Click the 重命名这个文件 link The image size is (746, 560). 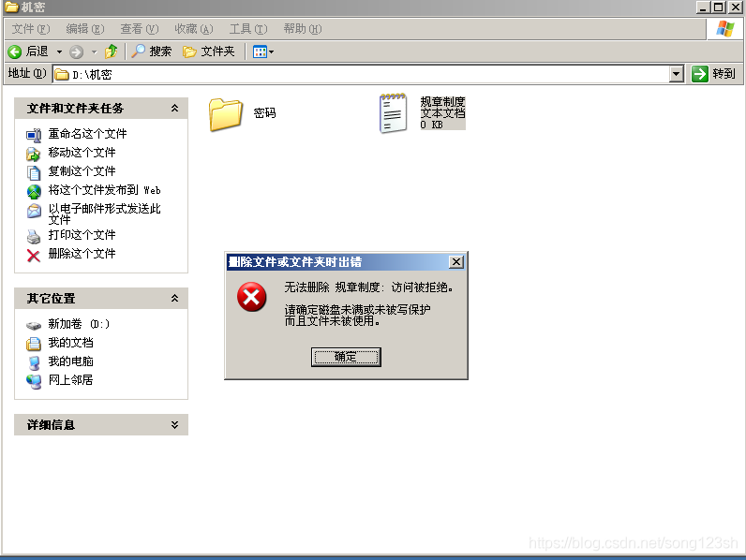[x=87, y=134]
